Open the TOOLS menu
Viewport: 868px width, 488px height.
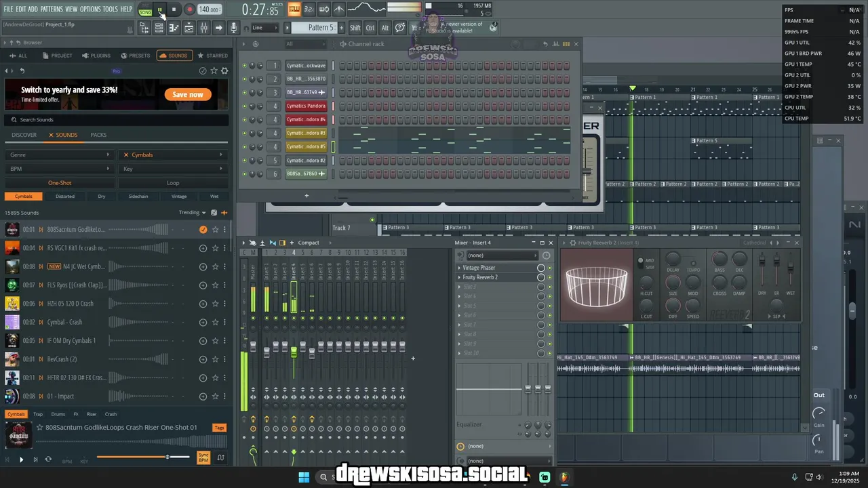(x=110, y=9)
